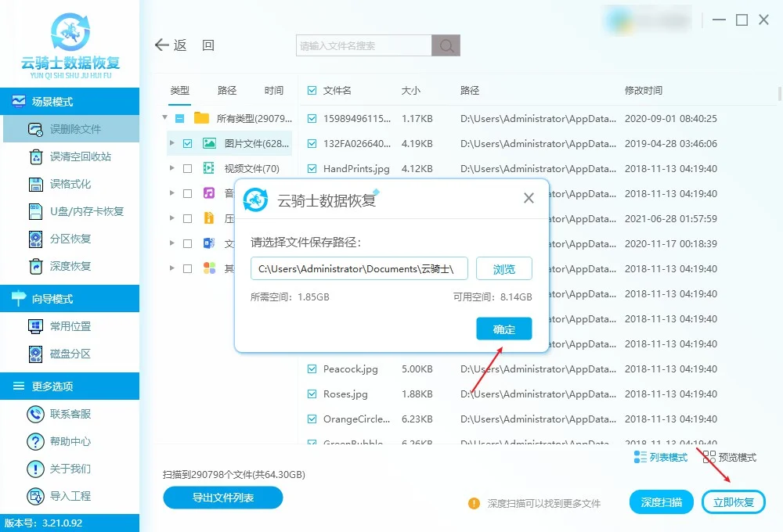
Task: Open 联系客服 customer support
Action: tap(70, 414)
